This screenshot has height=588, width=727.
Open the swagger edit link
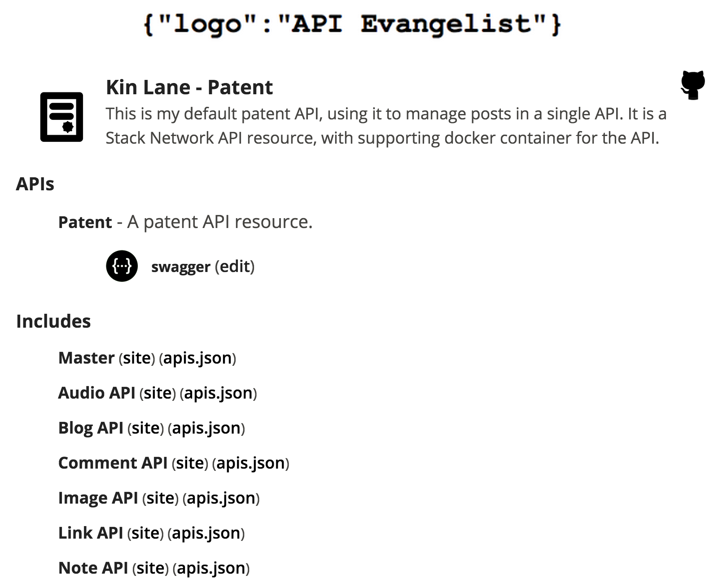[235, 267]
